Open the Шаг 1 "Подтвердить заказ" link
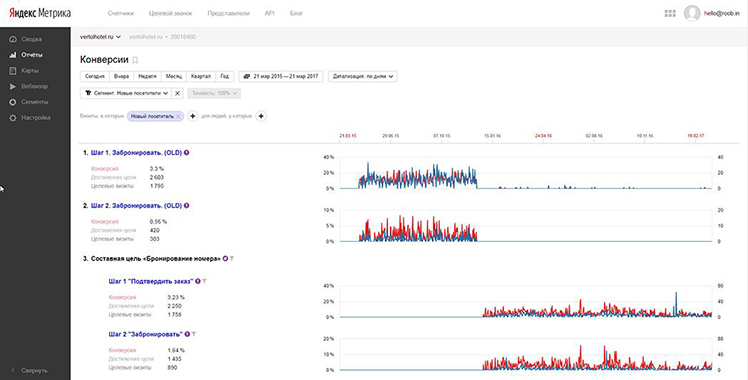 pos(151,281)
